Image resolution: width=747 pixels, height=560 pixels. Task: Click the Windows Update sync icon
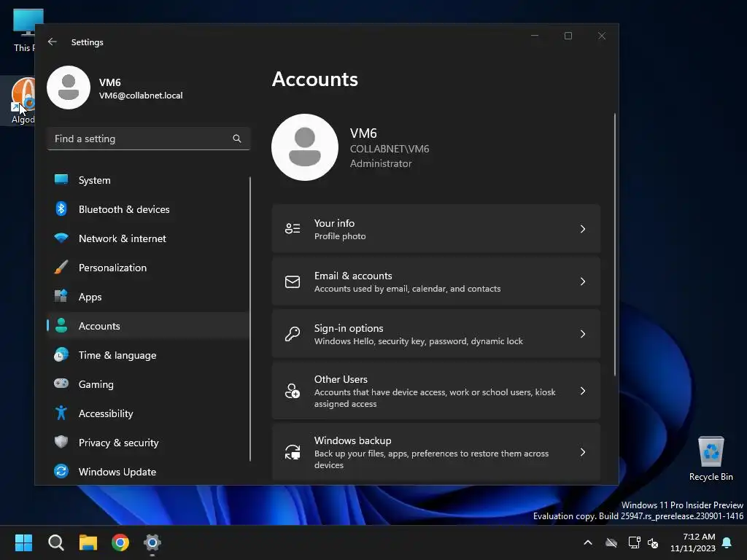[x=61, y=471]
